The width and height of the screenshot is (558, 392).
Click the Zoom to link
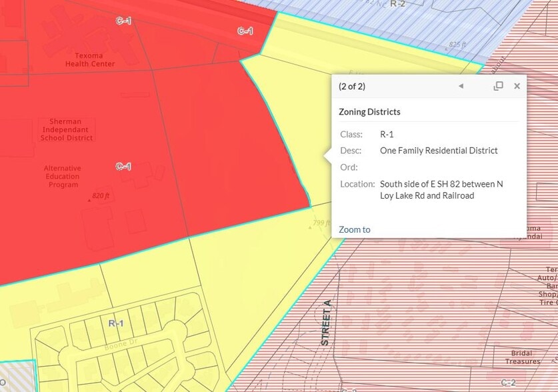coord(354,229)
